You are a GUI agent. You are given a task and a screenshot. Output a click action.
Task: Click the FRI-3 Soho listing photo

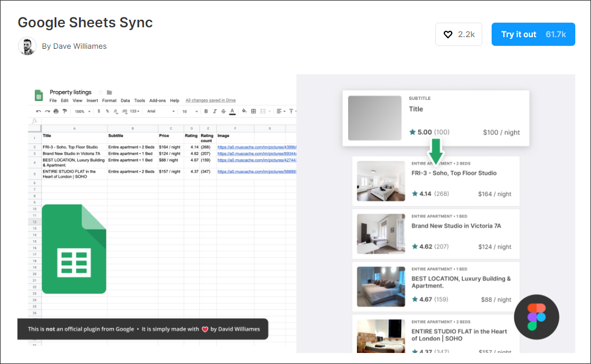pyautogui.click(x=381, y=181)
